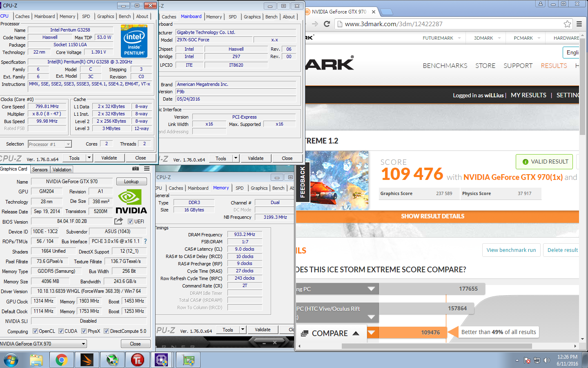The height and width of the screenshot is (368, 588).
Task: Switch to the Validation tab in GPU-Z
Action: [62, 169]
